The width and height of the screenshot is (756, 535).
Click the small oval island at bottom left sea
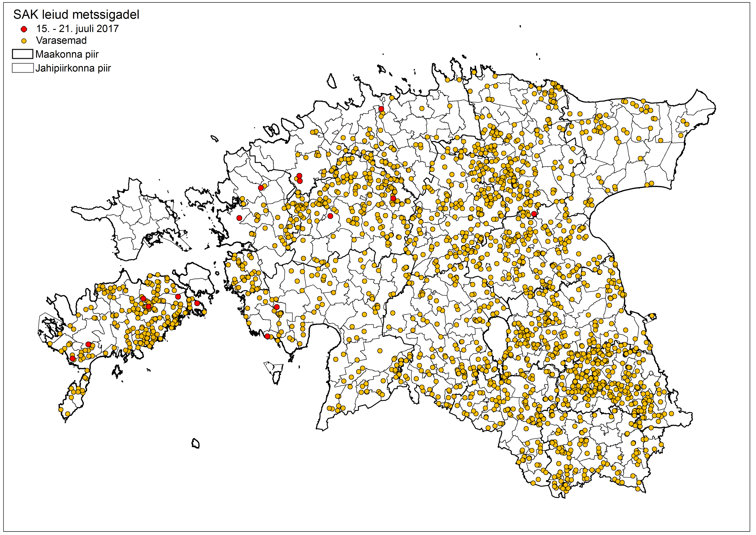point(196,443)
